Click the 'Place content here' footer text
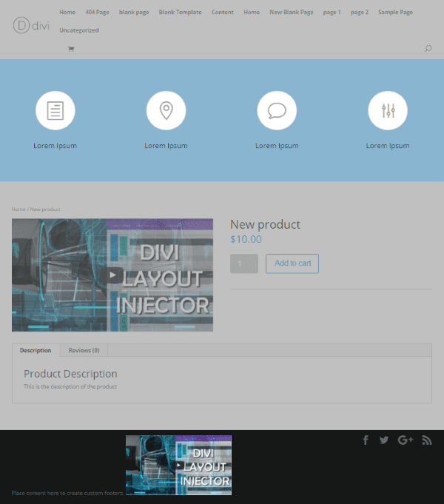The height and width of the screenshot is (504, 444). [67, 493]
